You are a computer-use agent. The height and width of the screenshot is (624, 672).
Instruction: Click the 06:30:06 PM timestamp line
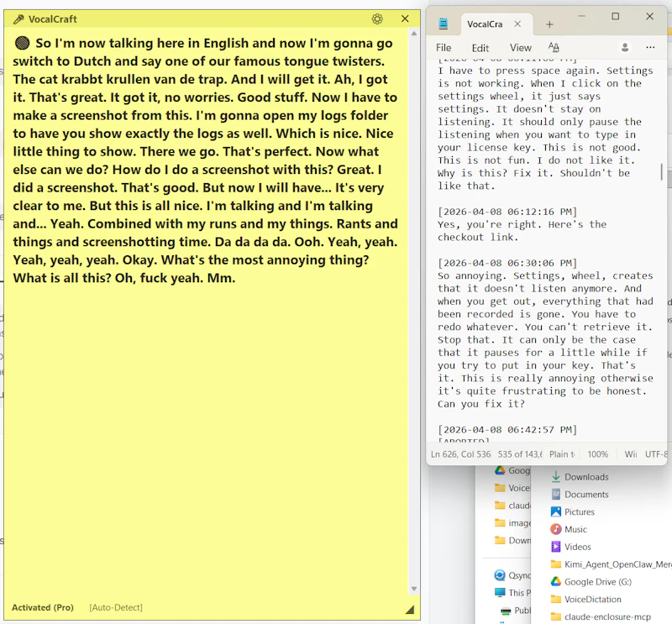point(507,263)
